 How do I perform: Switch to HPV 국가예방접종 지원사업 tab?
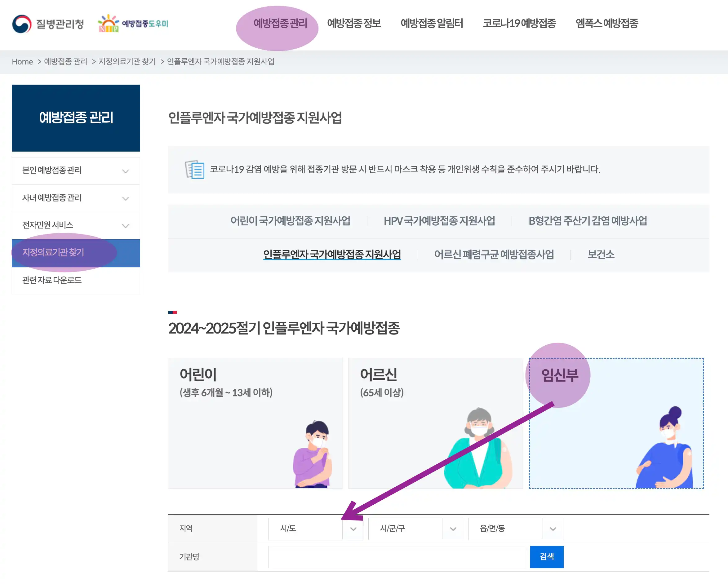click(440, 221)
